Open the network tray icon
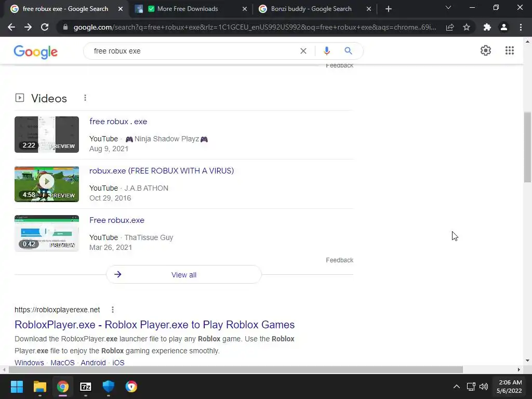This screenshot has height=399, width=532. click(x=471, y=387)
